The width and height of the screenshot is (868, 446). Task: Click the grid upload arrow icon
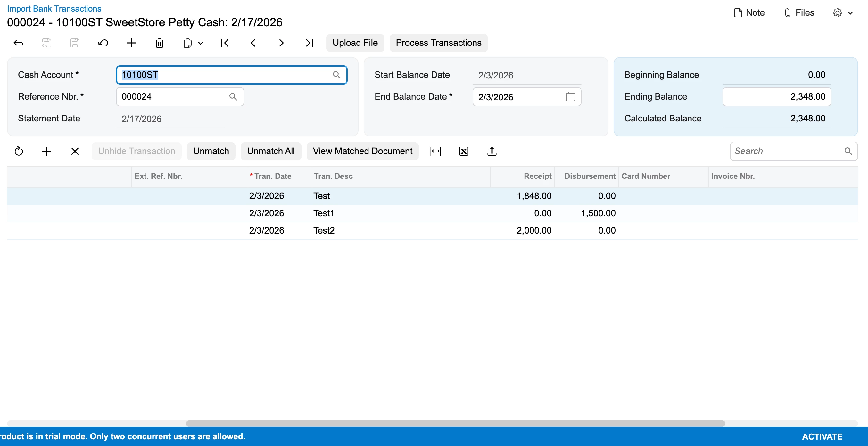click(x=492, y=151)
